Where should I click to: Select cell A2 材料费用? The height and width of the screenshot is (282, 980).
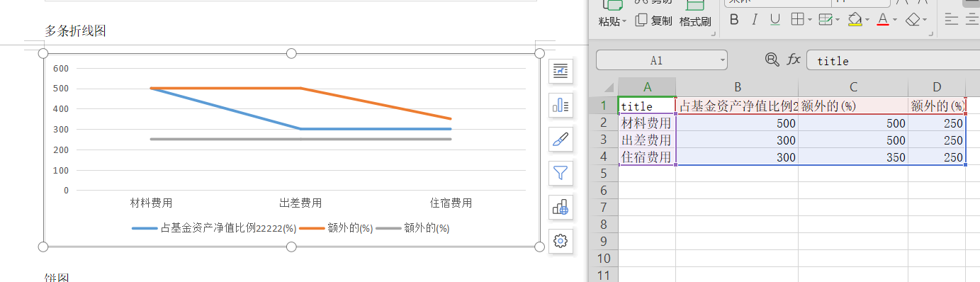click(647, 123)
